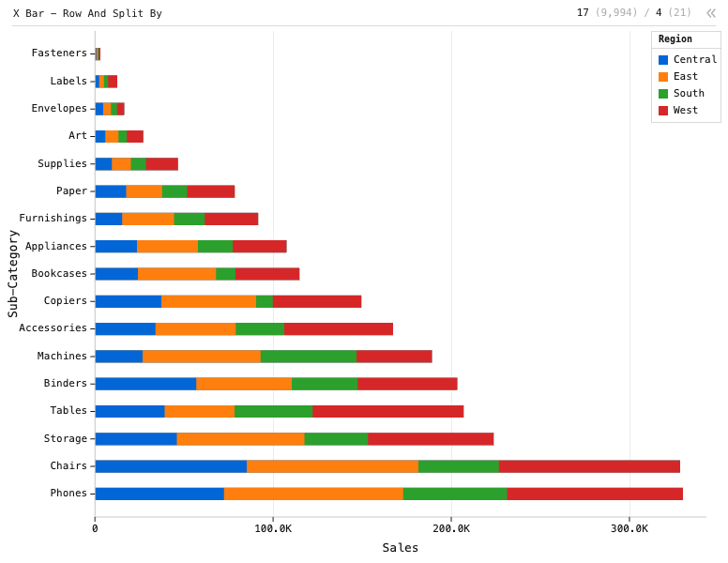Click the Furnishings axis label
Viewport: 728px width, 563px height.
53,219
